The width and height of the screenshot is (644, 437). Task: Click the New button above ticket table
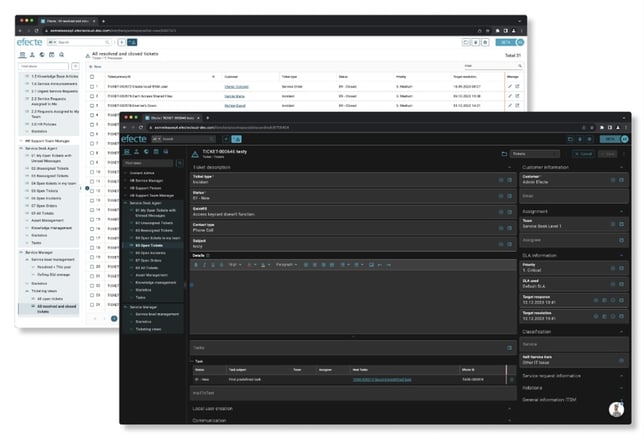pos(95,67)
